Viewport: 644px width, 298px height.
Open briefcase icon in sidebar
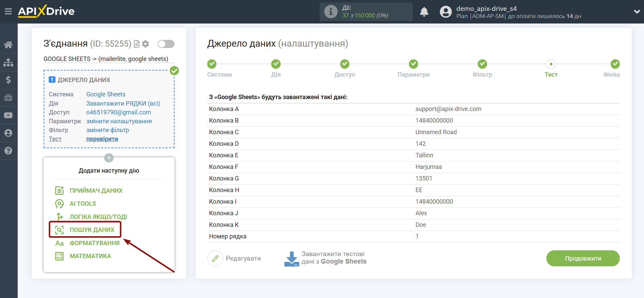9,98
